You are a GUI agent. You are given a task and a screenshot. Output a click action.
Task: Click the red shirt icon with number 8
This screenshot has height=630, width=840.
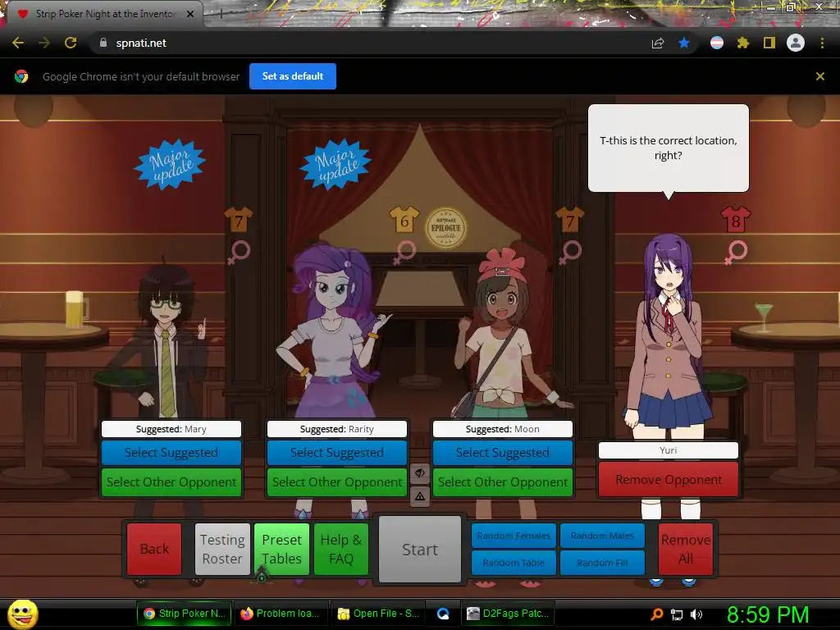click(x=736, y=220)
